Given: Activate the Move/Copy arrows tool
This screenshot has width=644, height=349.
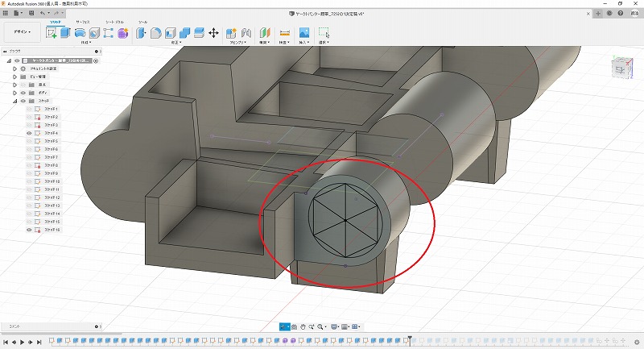Looking at the screenshot, I should 213,32.
